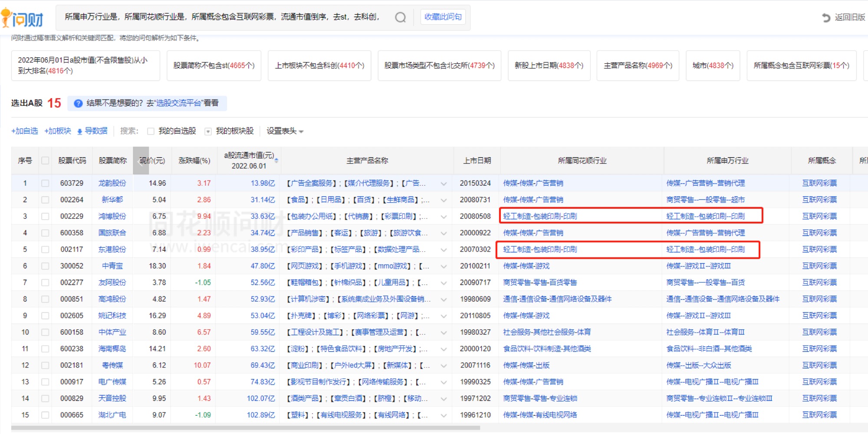The image size is (868, 434).
Task: Open stock 海南椰岛 link
Action: (x=112, y=349)
